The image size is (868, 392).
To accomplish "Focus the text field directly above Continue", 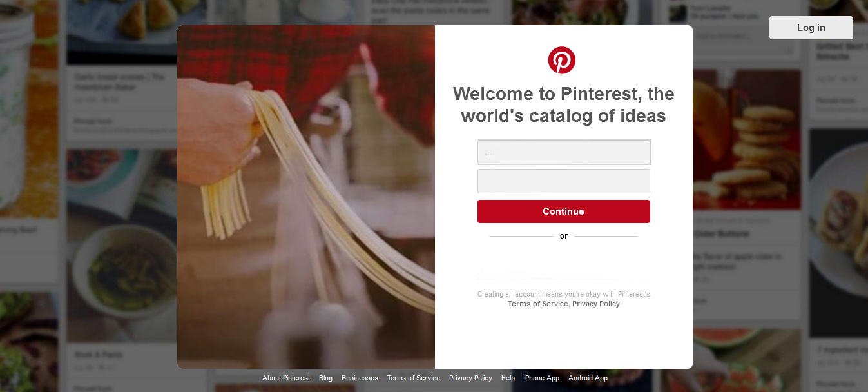I will (x=564, y=181).
